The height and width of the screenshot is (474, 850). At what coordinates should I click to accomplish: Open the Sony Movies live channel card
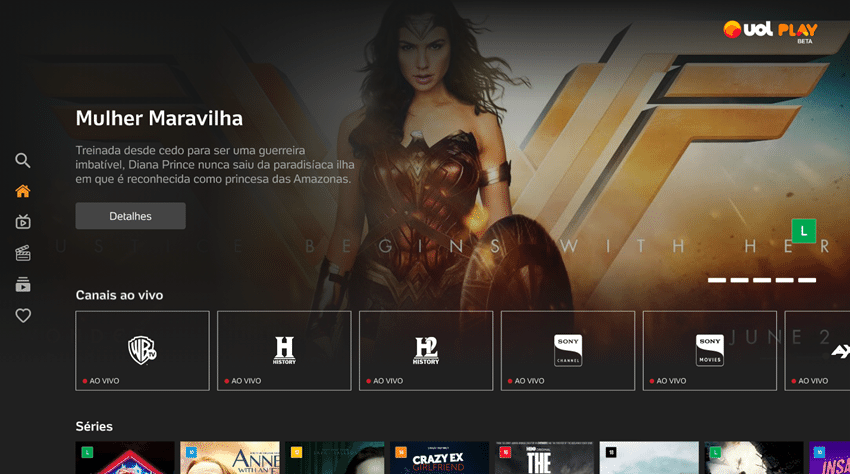(710, 350)
